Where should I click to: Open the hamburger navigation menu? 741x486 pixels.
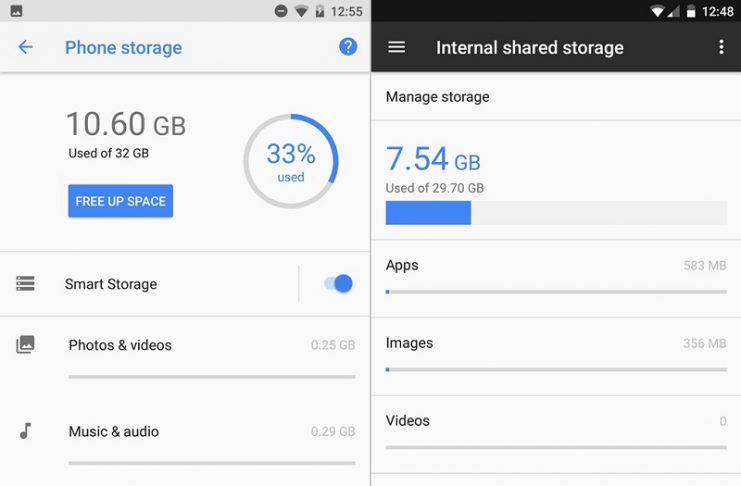pyautogui.click(x=396, y=47)
